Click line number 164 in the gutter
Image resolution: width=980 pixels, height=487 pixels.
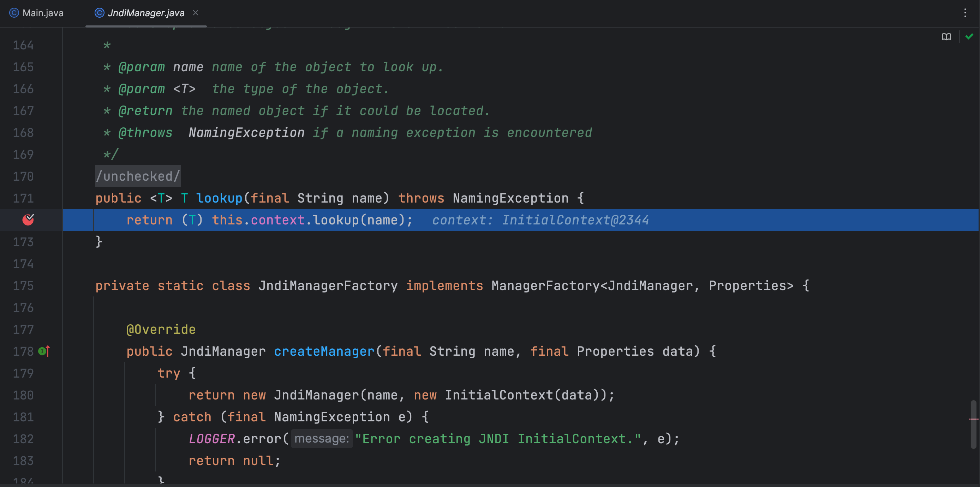23,45
